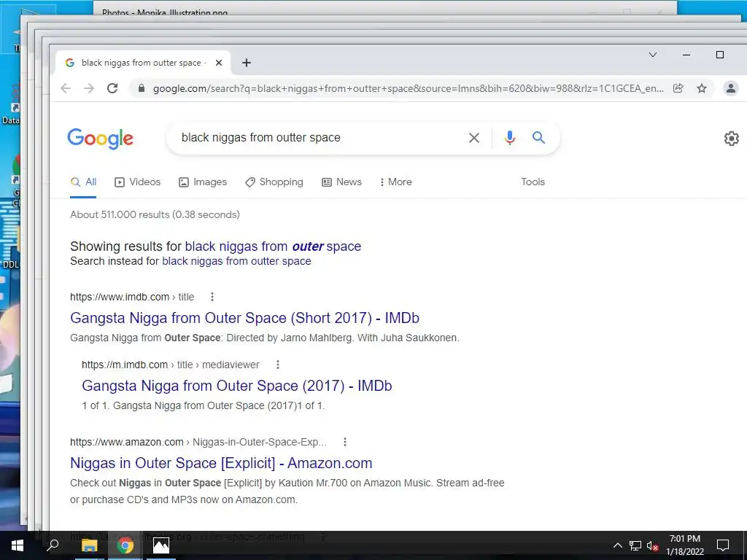The image size is (747, 560).
Task: Start voice search with microphone icon
Action: click(x=510, y=138)
